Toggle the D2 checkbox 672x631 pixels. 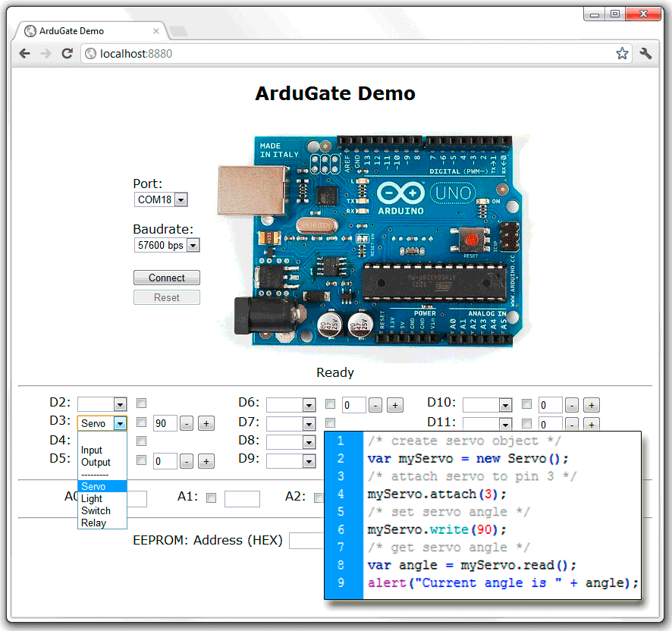click(x=141, y=403)
